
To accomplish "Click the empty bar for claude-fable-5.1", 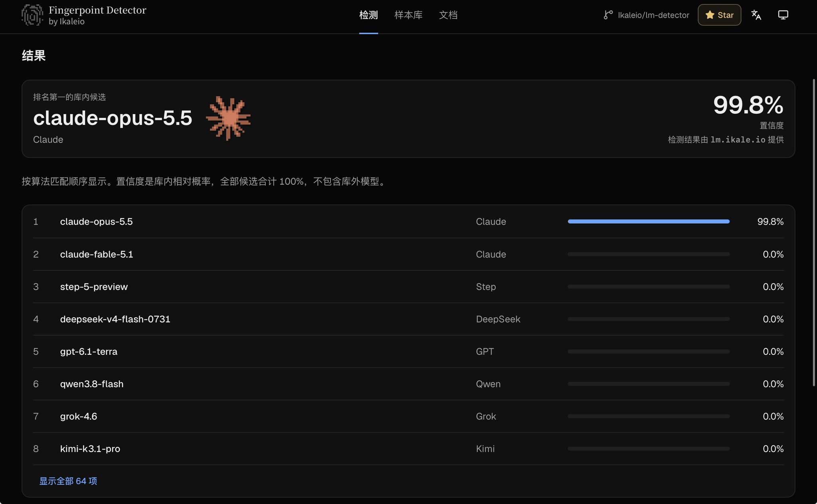I will click(649, 254).
